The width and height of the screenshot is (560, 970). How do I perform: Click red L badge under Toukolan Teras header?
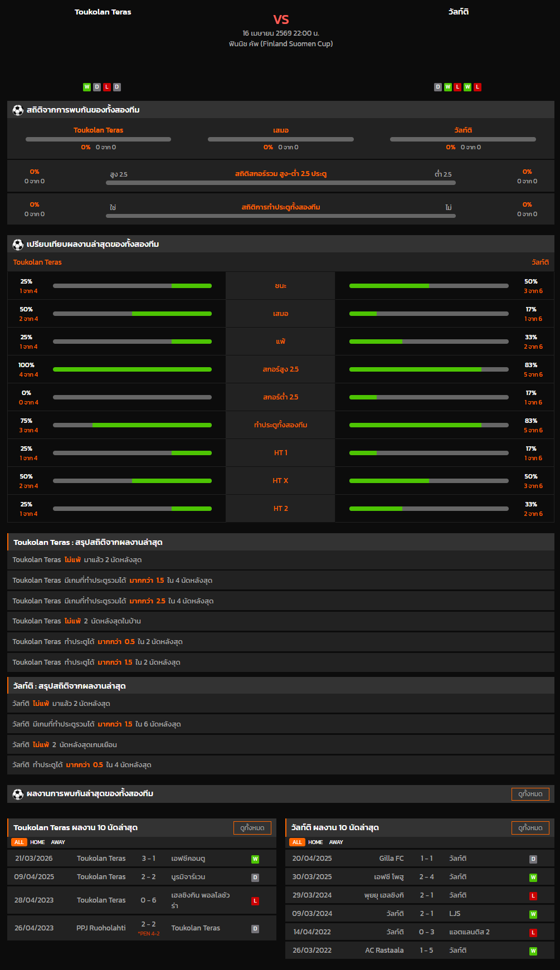point(107,87)
